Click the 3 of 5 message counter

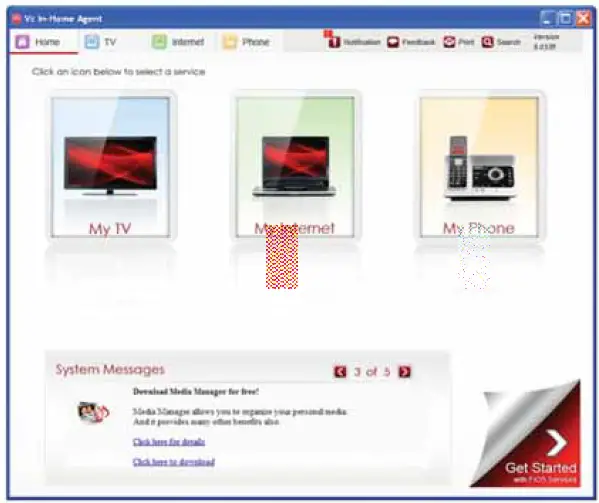(372, 372)
